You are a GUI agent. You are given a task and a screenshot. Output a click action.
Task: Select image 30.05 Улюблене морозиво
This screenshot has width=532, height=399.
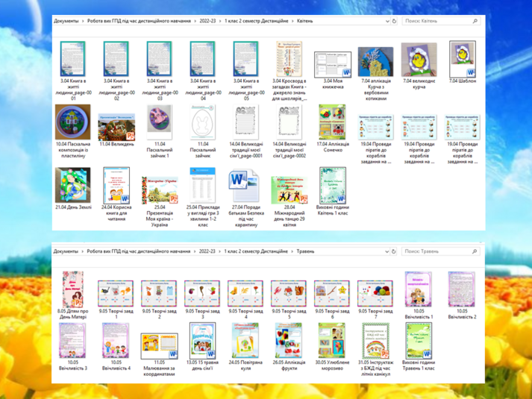click(x=332, y=347)
